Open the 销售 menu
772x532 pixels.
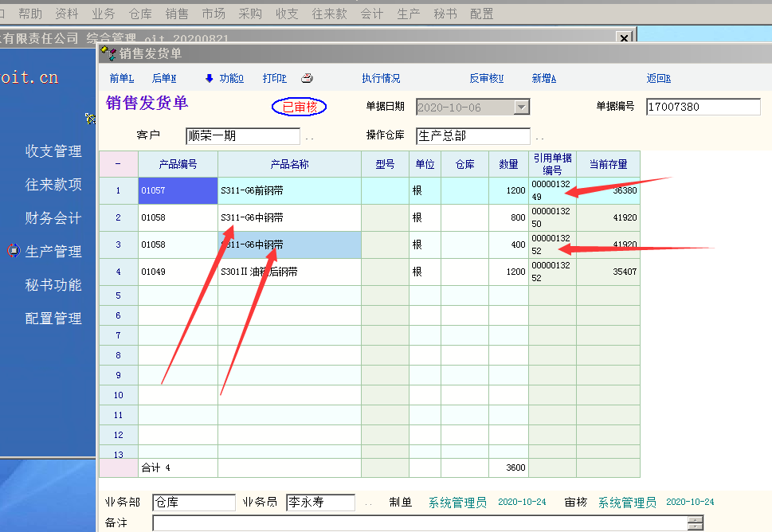point(177,14)
